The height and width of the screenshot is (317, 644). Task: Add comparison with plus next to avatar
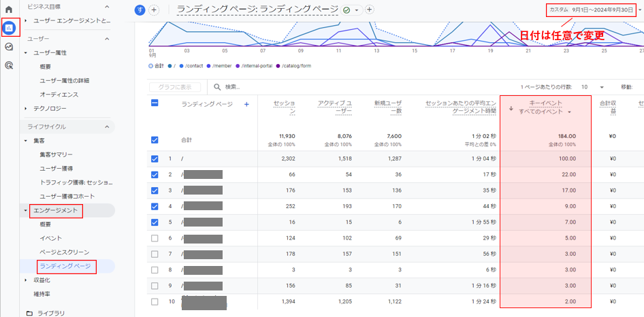pyautogui.click(x=154, y=10)
